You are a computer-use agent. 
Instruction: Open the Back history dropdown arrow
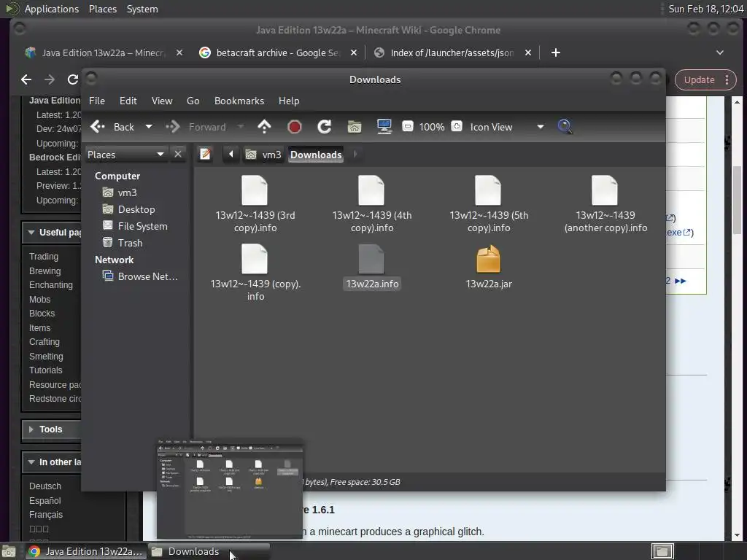coord(149,127)
